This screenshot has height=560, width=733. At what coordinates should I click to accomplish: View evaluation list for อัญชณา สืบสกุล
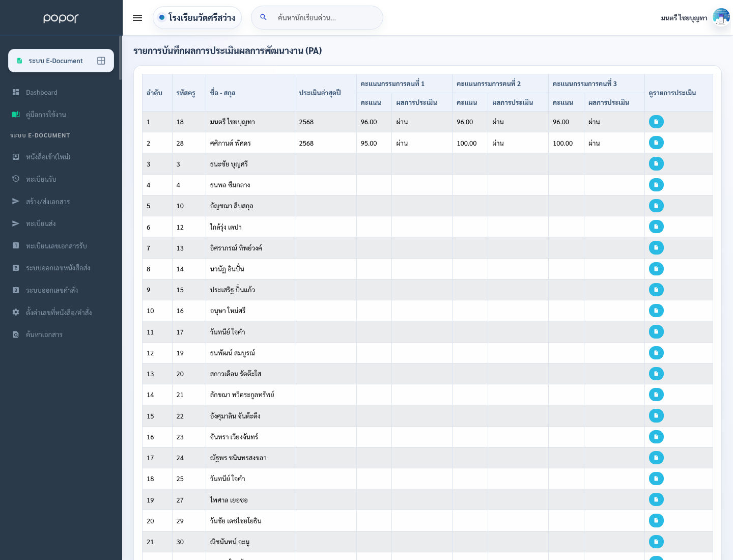point(656,206)
